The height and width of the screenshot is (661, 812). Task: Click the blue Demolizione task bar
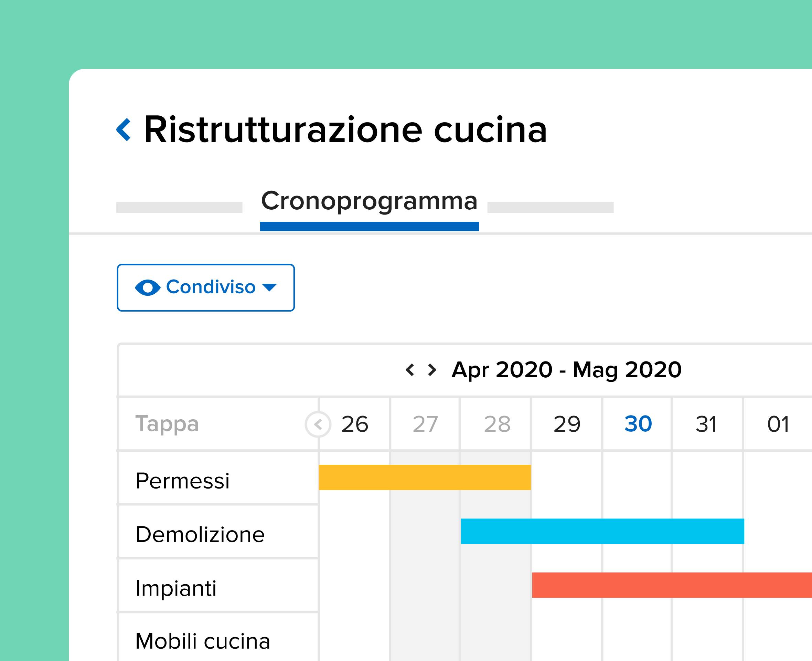[602, 531]
